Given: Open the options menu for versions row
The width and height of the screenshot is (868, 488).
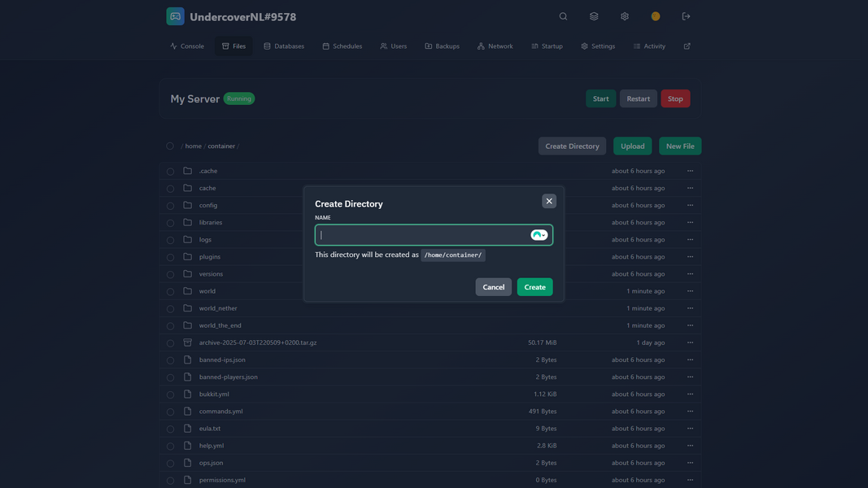Looking at the screenshot, I should tap(691, 274).
